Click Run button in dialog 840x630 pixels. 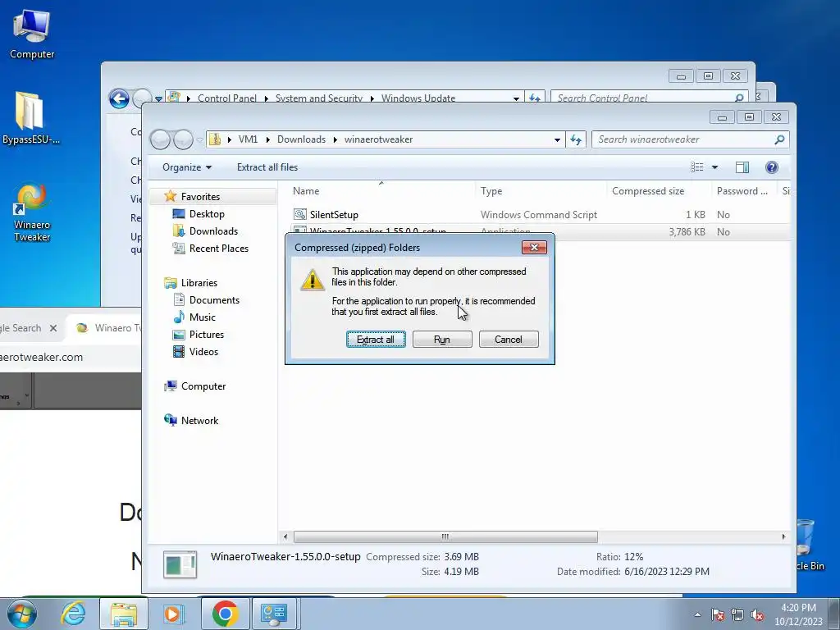click(442, 339)
